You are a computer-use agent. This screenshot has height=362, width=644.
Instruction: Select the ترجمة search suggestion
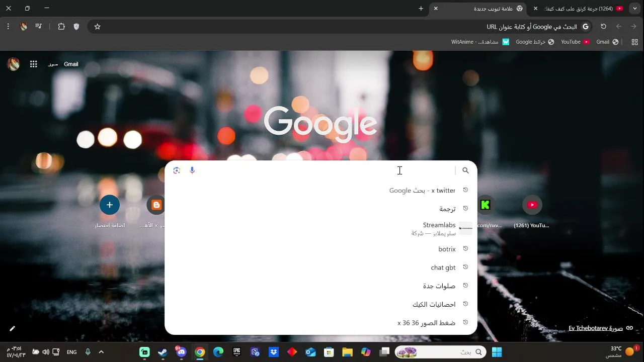(x=321, y=209)
